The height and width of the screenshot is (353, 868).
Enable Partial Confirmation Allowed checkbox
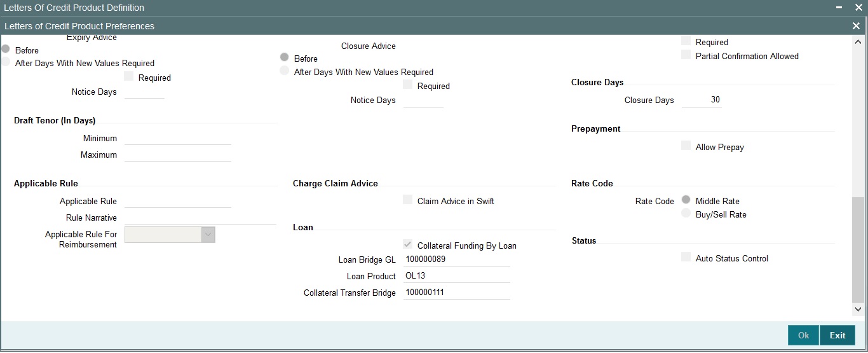tap(686, 55)
